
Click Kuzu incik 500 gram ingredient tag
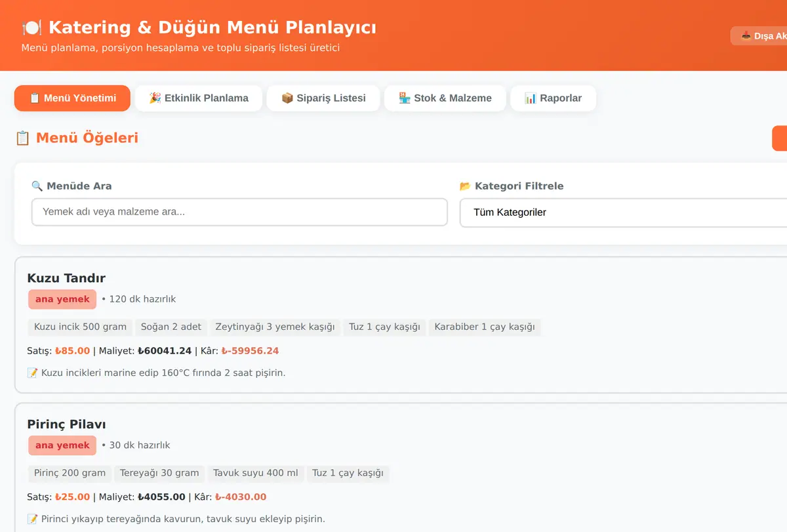point(80,327)
